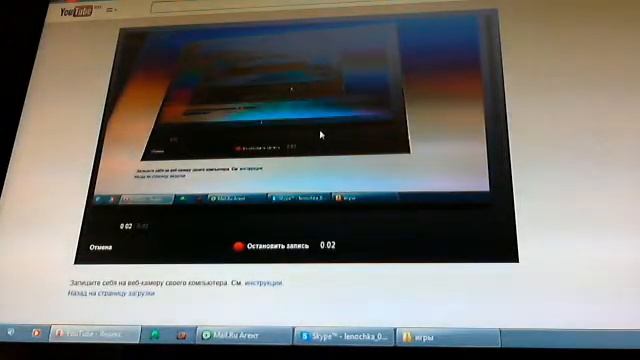Viewport: 640px width, 360px height.
Task: Switch to the Skype lenochka window
Action: click(x=344, y=336)
